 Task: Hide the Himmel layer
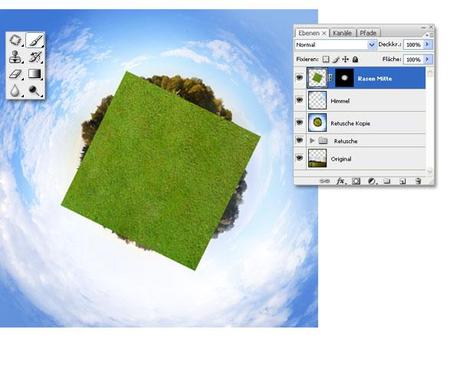pos(300,100)
